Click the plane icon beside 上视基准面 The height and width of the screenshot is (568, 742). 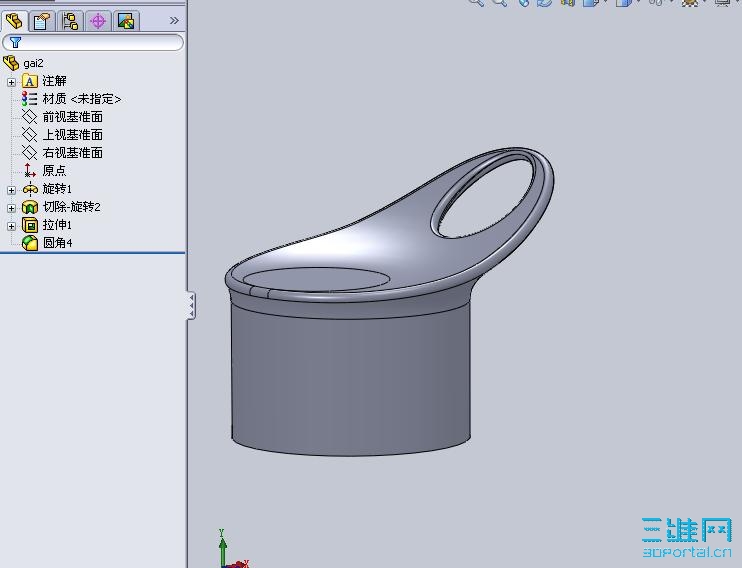(x=29, y=135)
